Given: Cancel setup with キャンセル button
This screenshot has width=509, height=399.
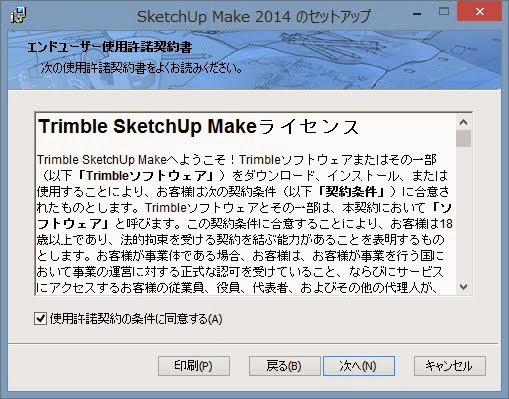Looking at the screenshot, I should pyautogui.click(x=449, y=366).
